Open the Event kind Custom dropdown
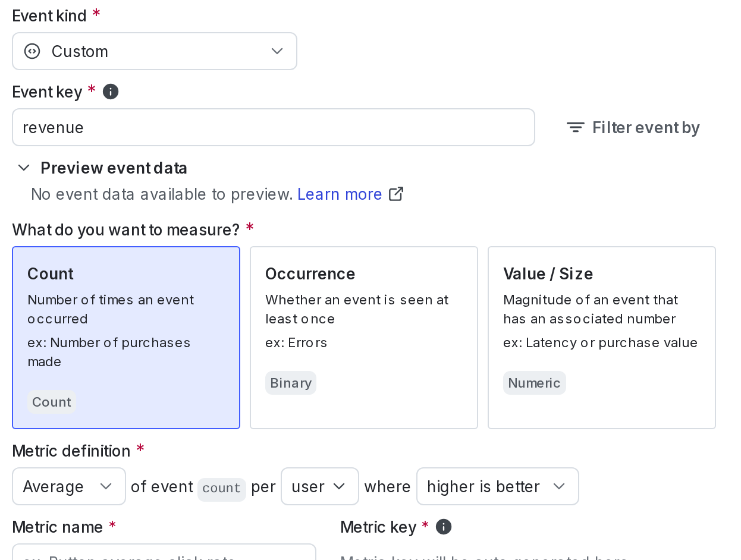The height and width of the screenshot is (560, 741). click(x=155, y=52)
